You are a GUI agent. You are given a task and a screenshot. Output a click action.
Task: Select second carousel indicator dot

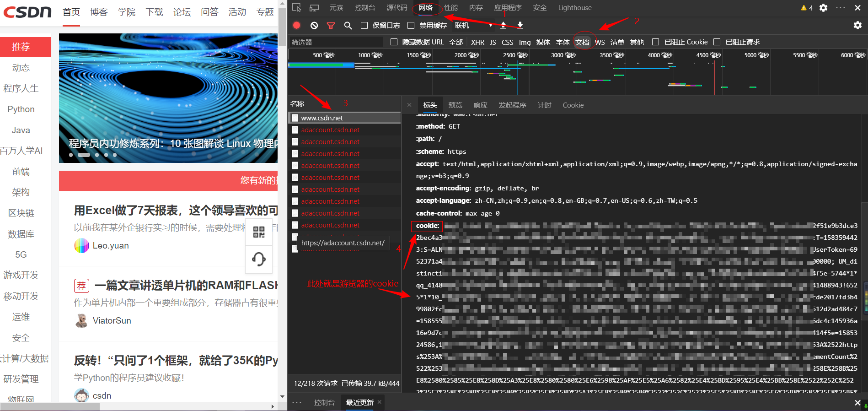[84, 155]
